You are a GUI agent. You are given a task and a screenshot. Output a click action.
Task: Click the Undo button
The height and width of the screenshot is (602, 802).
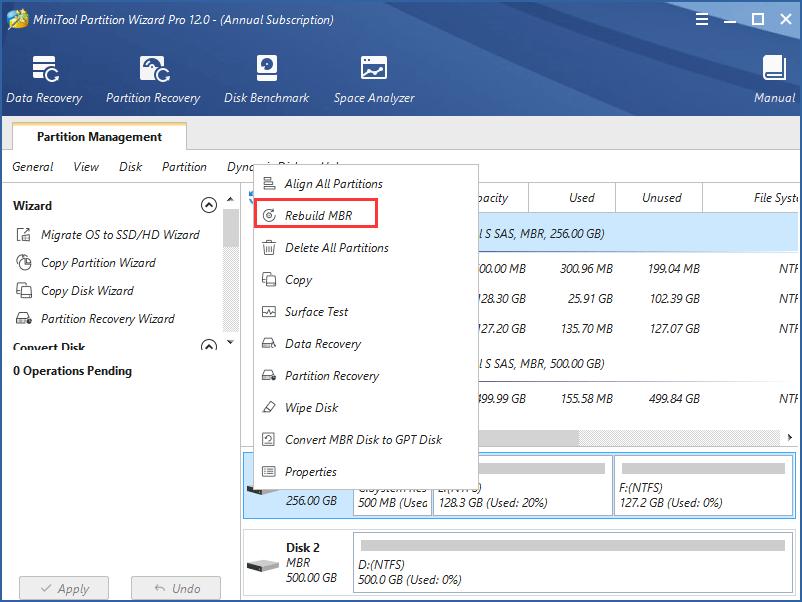(176, 588)
